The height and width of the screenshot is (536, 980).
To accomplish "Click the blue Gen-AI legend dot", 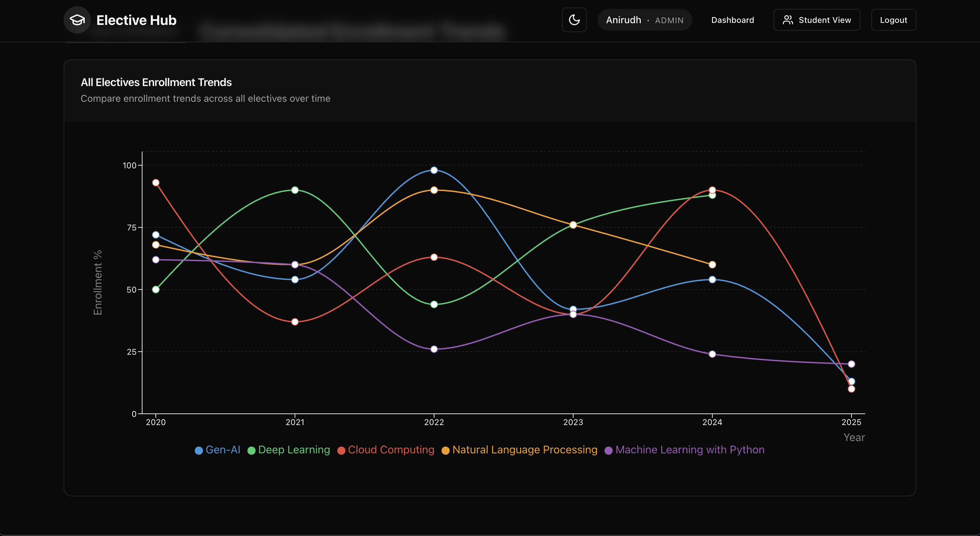I will [x=199, y=450].
